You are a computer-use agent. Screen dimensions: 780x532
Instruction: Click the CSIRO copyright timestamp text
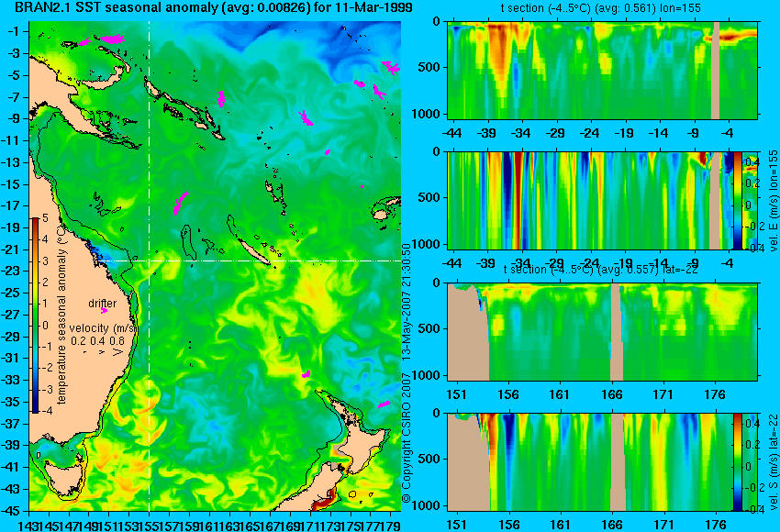407,373
